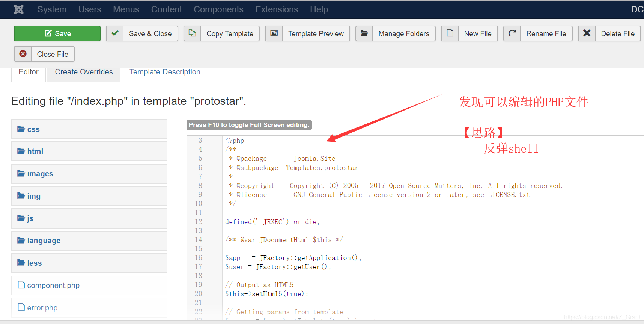Open the Content menu
This screenshot has width=644, height=324.
(x=167, y=9)
